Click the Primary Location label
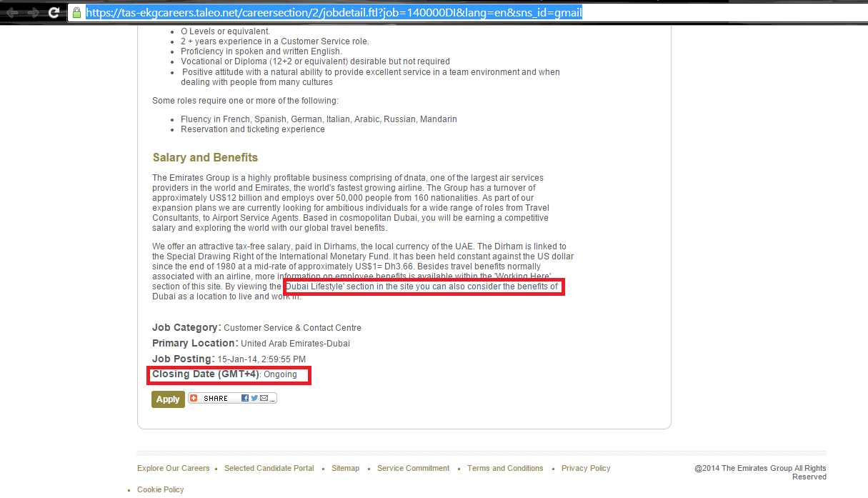The image size is (868, 498). 196,343
